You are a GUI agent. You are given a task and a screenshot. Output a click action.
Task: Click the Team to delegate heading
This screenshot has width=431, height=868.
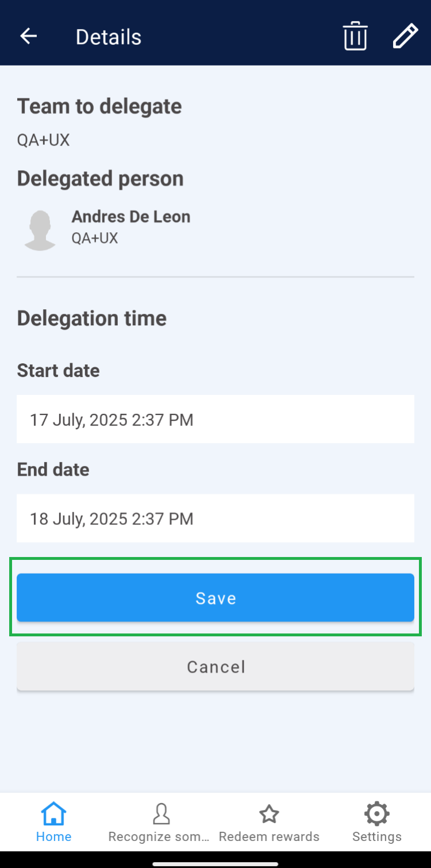pyautogui.click(x=99, y=106)
